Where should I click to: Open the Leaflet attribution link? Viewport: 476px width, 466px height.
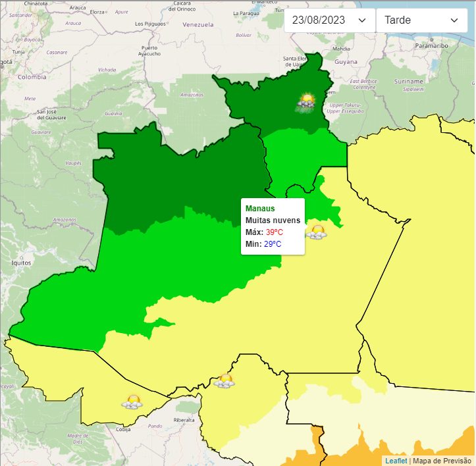396,461
